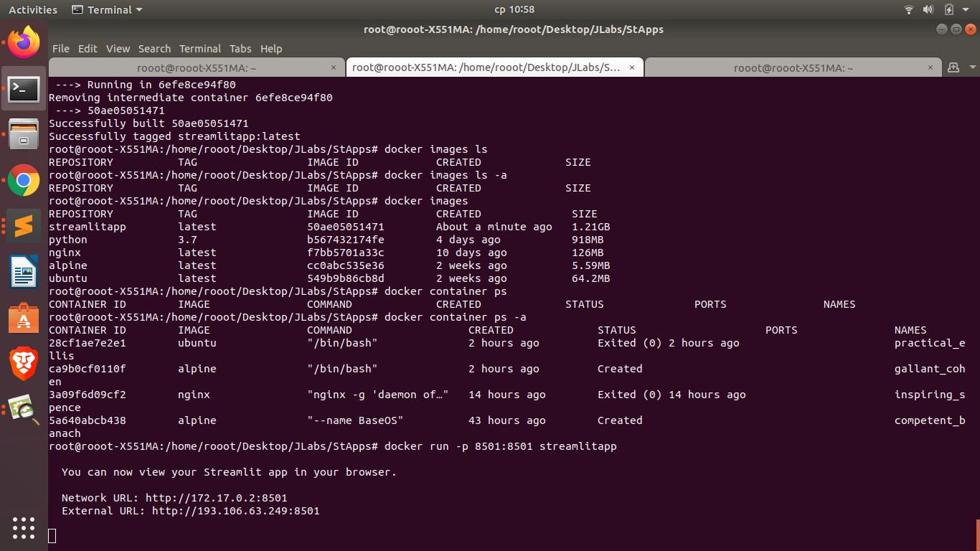This screenshot has height=551, width=980.
Task: Click Activities in the top bar
Action: click(32, 9)
